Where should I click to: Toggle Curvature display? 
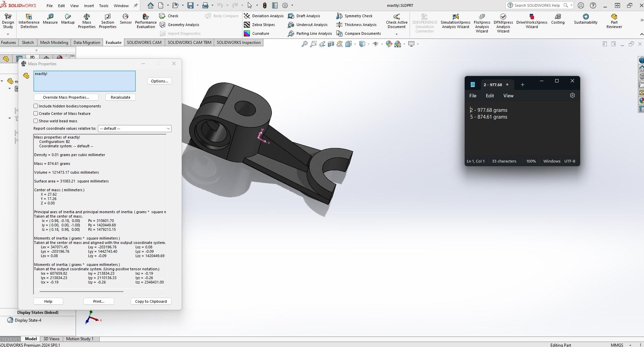[x=257, y=33]
